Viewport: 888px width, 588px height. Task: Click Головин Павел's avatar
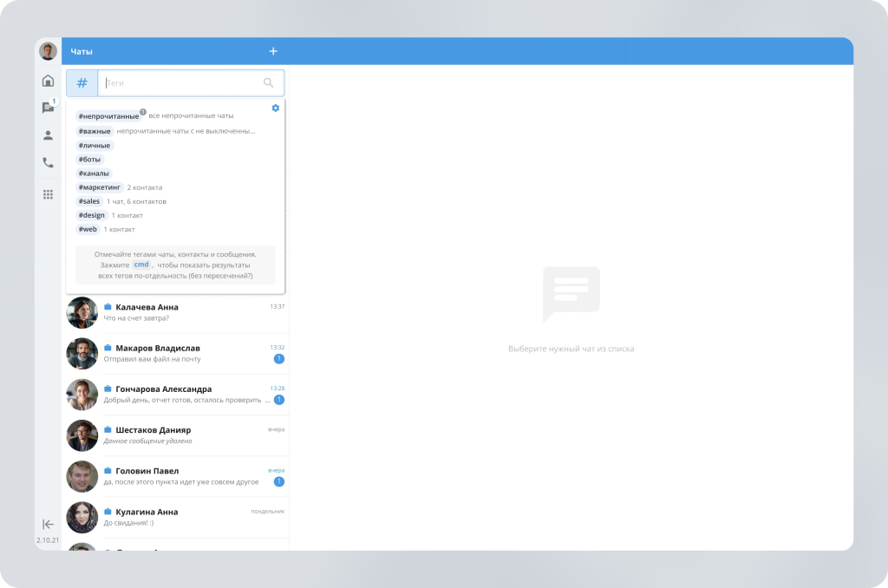click(82, 476)
